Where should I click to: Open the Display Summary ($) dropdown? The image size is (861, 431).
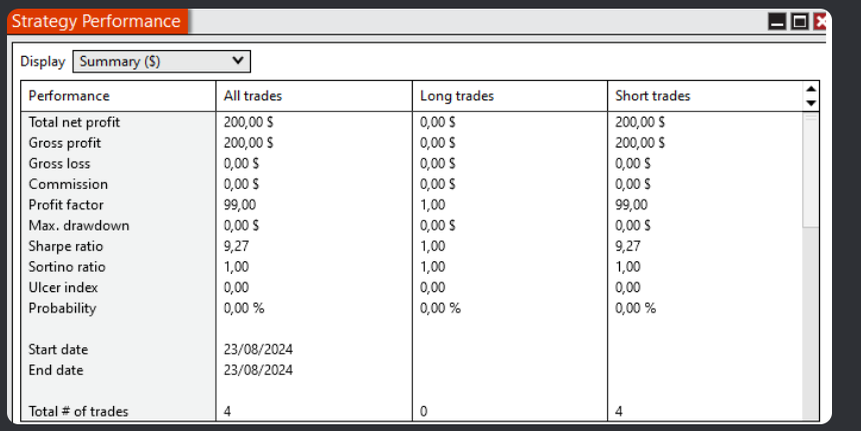pyautogui.click(x=161, y=61)
